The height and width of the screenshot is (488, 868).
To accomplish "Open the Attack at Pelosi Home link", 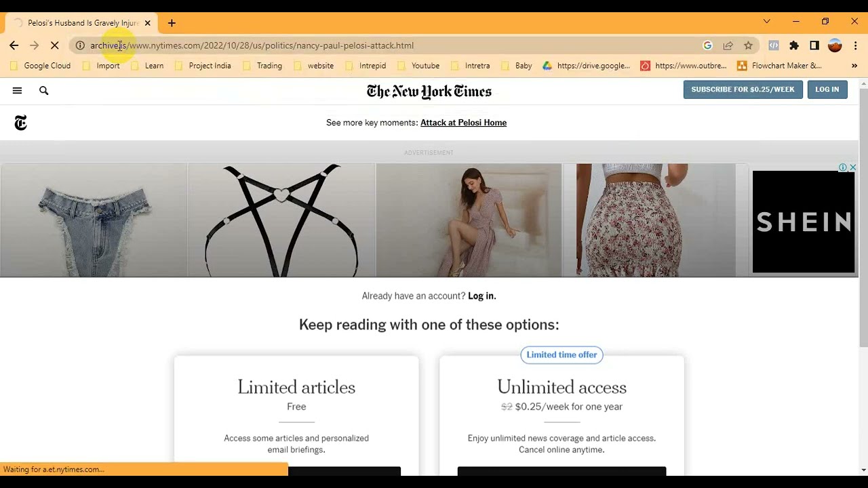I will coord(463,123).
